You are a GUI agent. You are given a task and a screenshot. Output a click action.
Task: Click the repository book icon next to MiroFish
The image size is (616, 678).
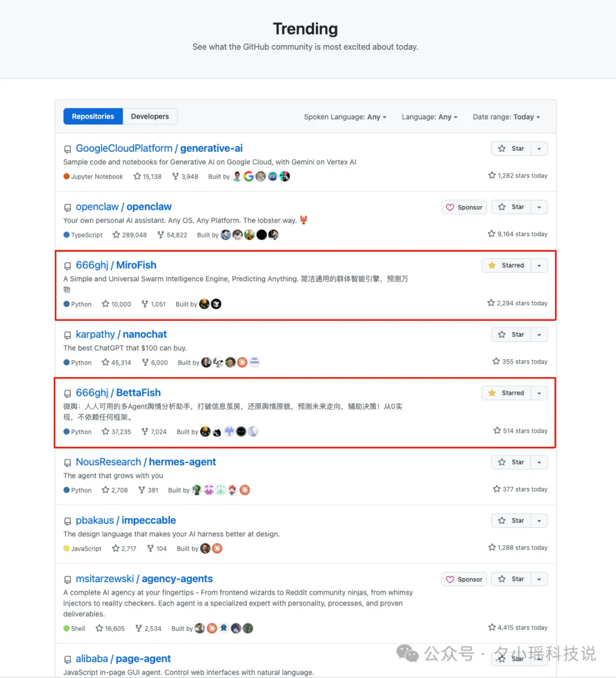pos(67,265)
